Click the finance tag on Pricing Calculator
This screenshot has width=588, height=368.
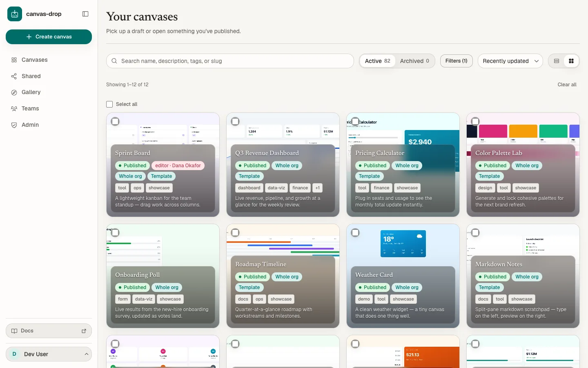click(381, 188)
